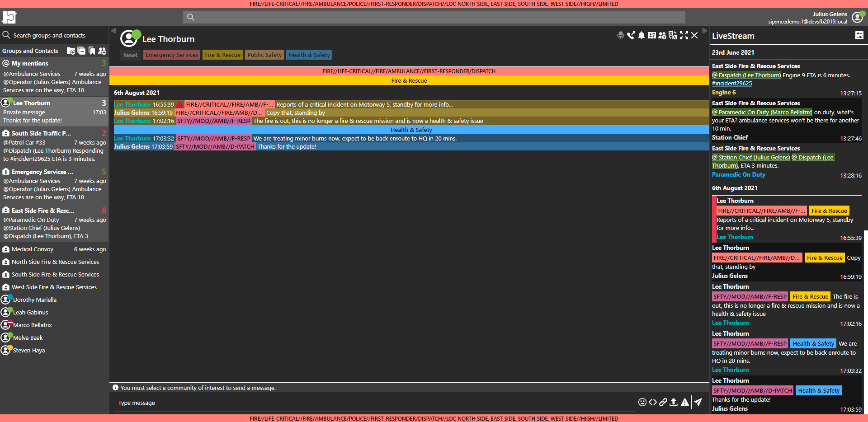This screenshot has width=868, height=422.
Task: Open Emergency Services ... group in sidebar
Action: (x=54, y=184)
